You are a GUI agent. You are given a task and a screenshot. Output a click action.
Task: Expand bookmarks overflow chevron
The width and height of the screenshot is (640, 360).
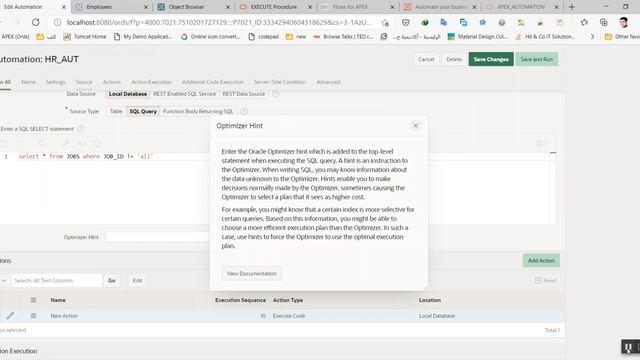(x=592, y=37)
